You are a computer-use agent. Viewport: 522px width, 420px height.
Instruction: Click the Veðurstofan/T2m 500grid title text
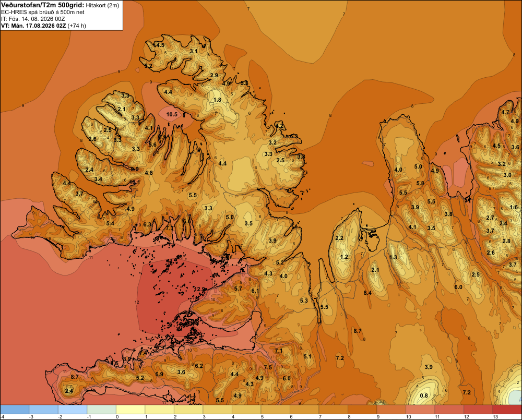43,5
